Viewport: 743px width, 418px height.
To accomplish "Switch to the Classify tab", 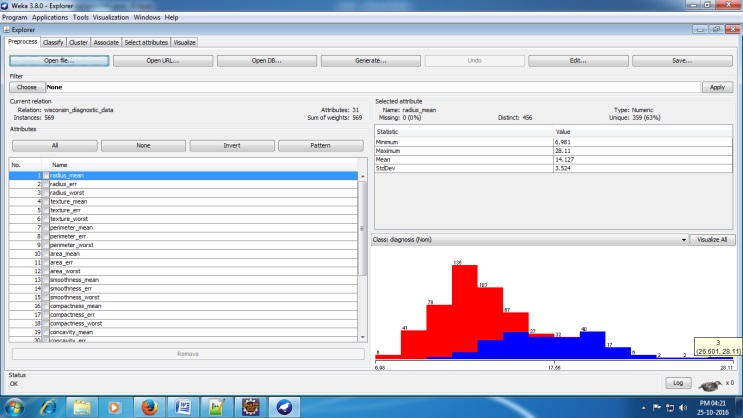I will pos(53,42).
